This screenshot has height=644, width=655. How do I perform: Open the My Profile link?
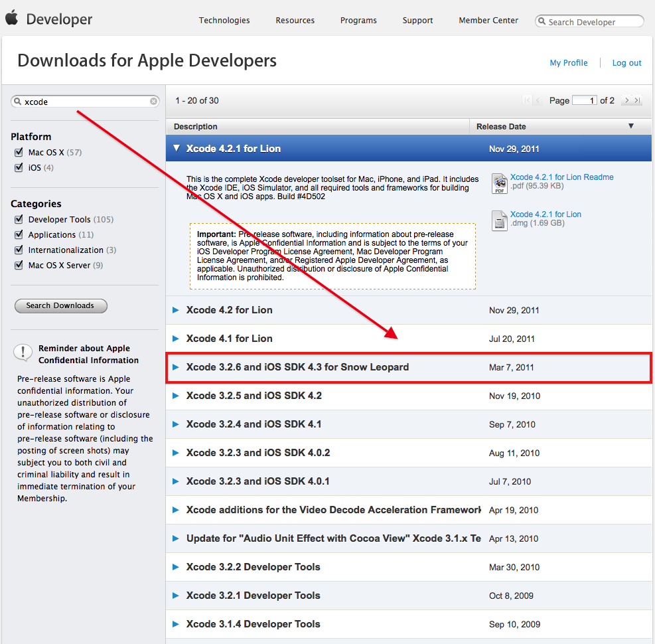[569, 62]
